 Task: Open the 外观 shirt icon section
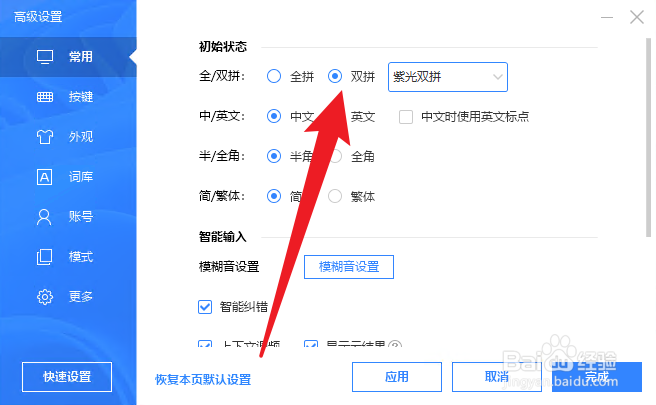(x=45, y=137)
